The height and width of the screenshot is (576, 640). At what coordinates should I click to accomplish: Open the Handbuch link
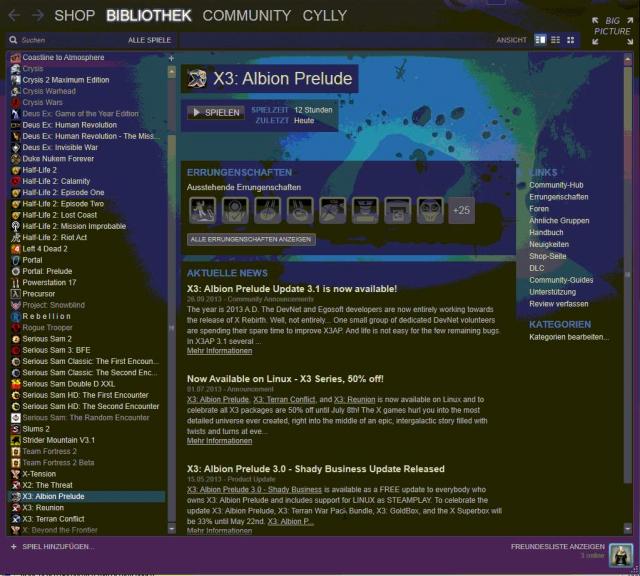click(x=546, y=232)
